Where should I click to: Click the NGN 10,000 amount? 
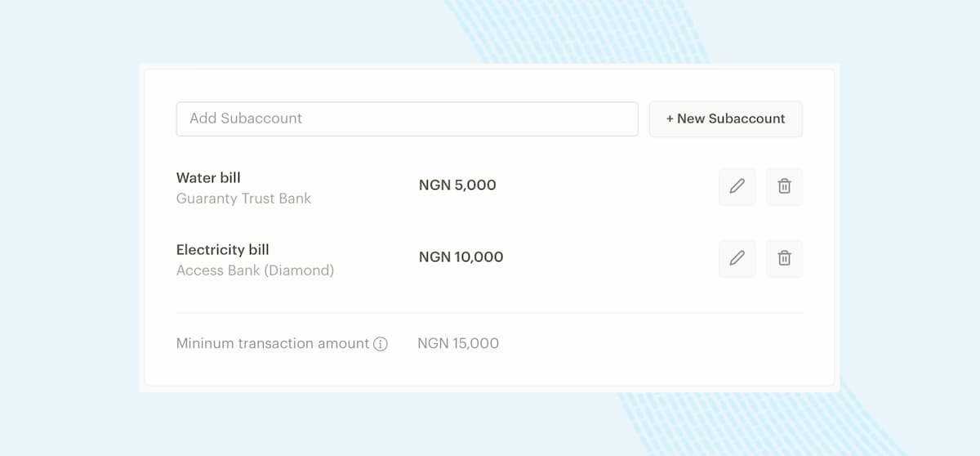(461, 257)
